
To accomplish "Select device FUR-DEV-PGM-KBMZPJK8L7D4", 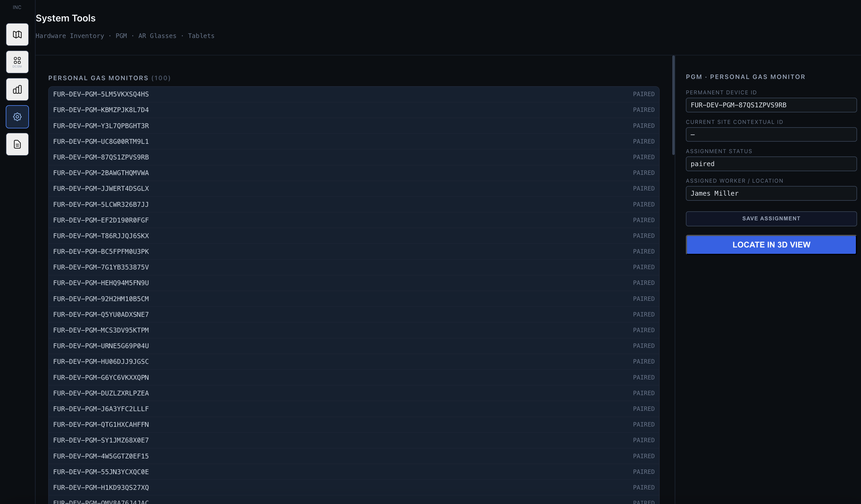I will [x=354, y=110].
